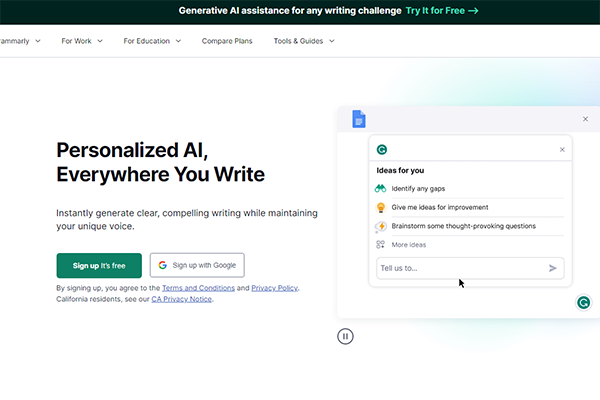Click the lightning icon beside Brainstorm questions
This screenshot has height=400, width=600.
point(381,226)
